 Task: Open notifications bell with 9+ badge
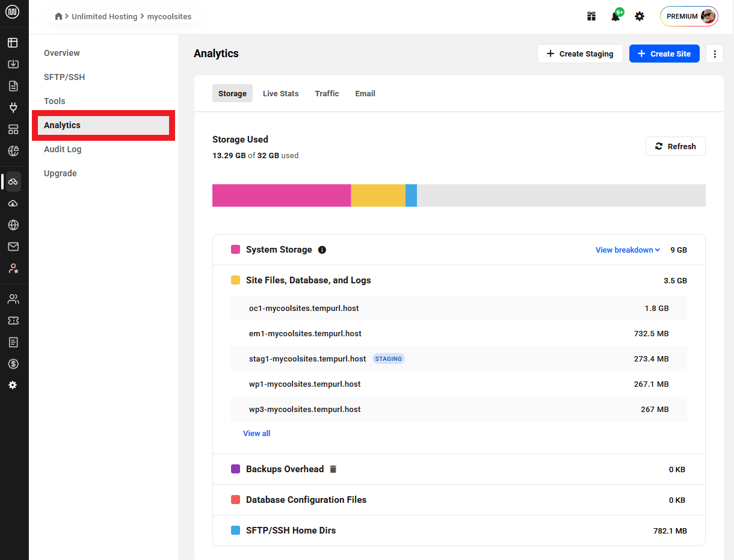click(616, 16)
